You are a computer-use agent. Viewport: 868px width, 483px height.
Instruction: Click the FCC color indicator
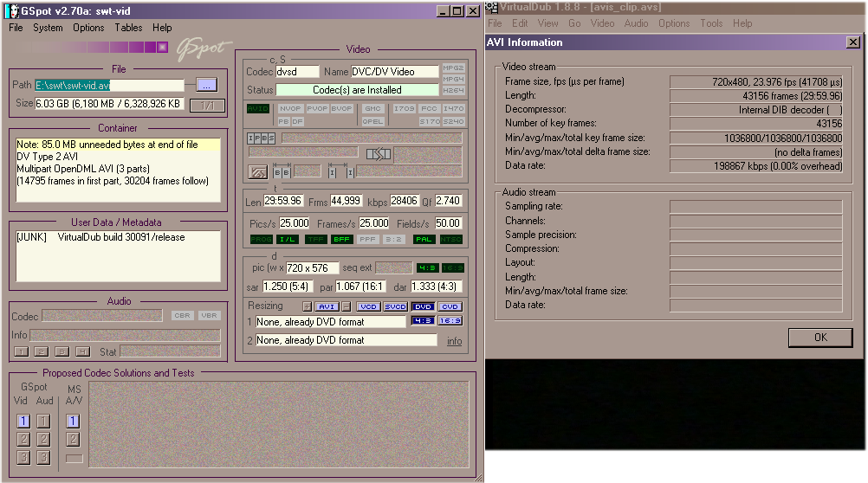click(429, 108)
